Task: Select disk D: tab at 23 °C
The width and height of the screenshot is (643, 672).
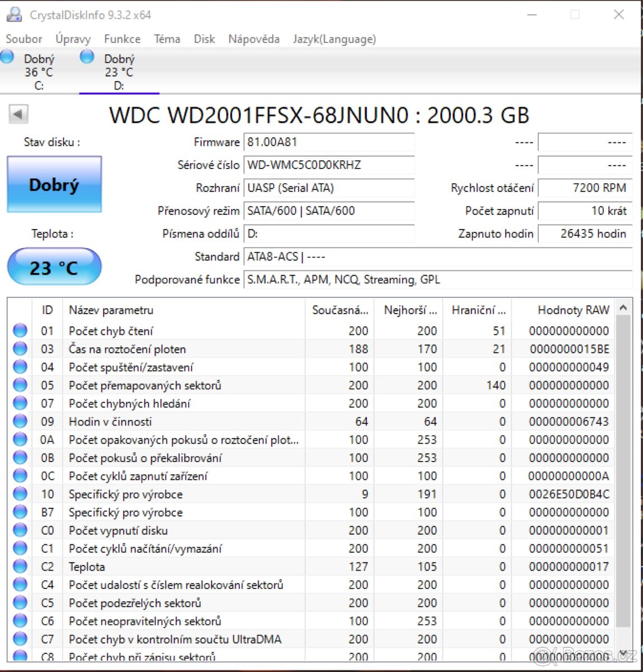Action: pyautogui.click(x=119, y=72)
